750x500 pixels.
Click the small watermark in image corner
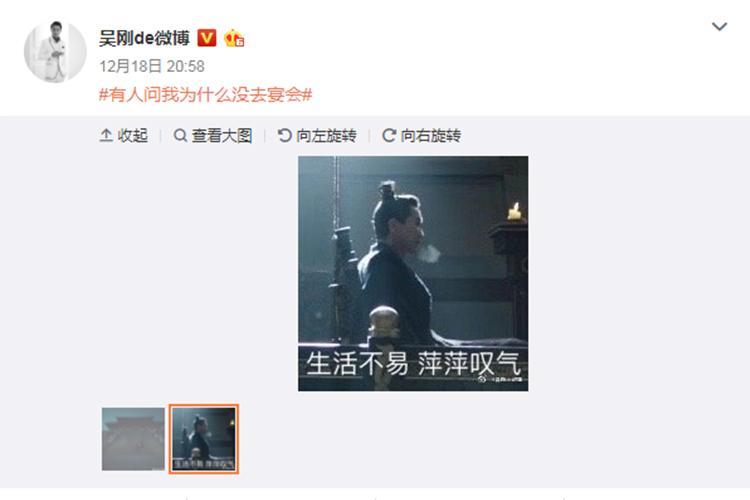coord(500,379)
